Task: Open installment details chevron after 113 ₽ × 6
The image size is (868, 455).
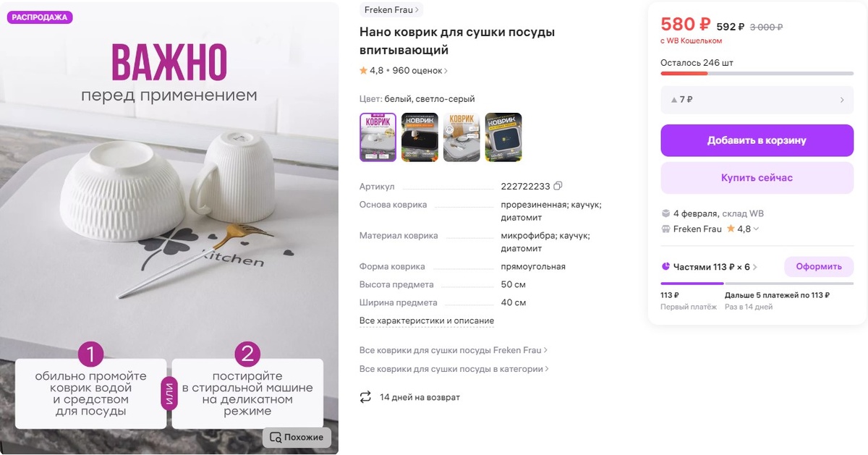Action: pyautogui.click(x=755, y=267)
